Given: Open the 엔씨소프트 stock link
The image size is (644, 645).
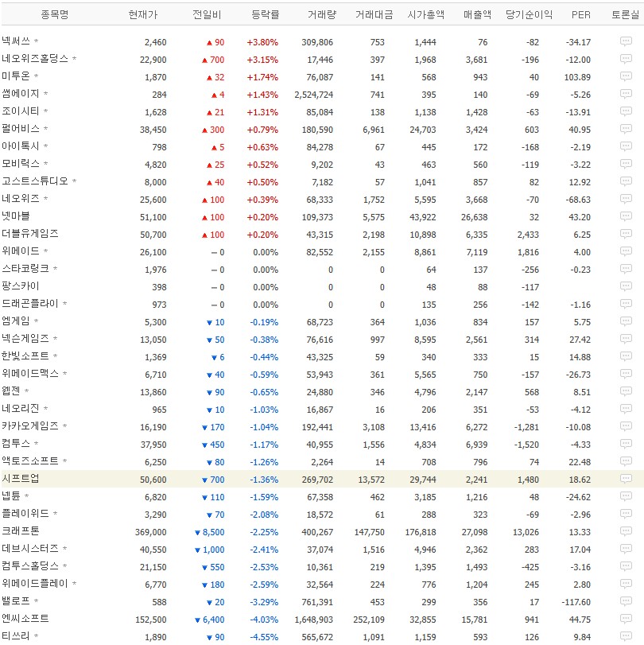Looking at the screenshot, I should pyautogui.click(x=25, y=618).
